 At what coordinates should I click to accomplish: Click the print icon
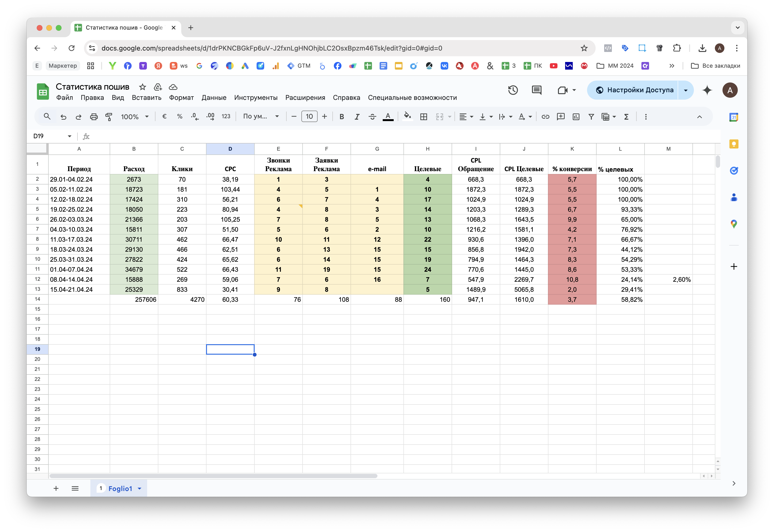(x=94, y=117)
